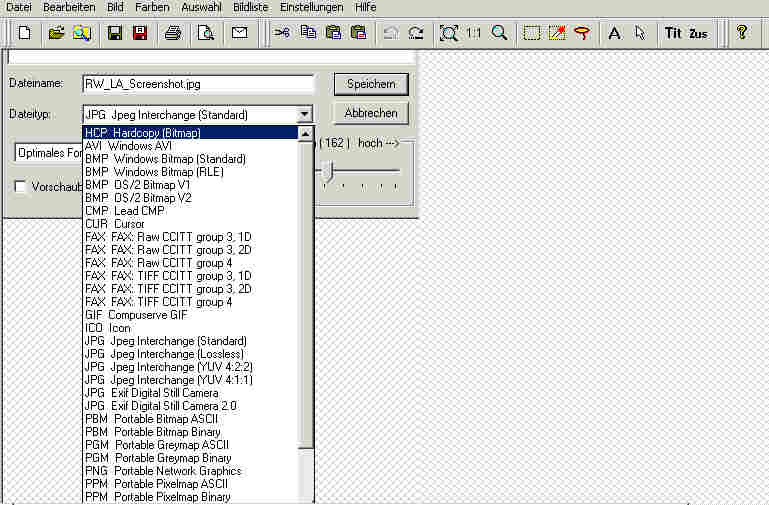This screenshot has width=769, height=505.
Task: Pick BMP Windows Bitmap (Standard) format
Action: click(x=165, y=159)
